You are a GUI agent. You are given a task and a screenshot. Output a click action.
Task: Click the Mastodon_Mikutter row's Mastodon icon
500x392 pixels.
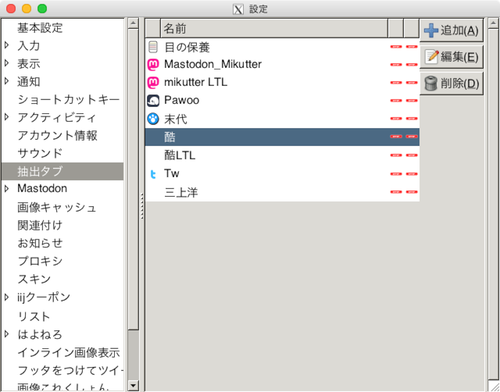click(153, 64)
